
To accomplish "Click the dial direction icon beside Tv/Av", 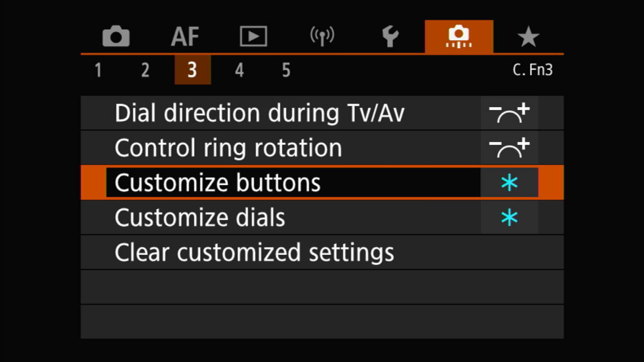I will pyautogui.click(x=509, y=113).
